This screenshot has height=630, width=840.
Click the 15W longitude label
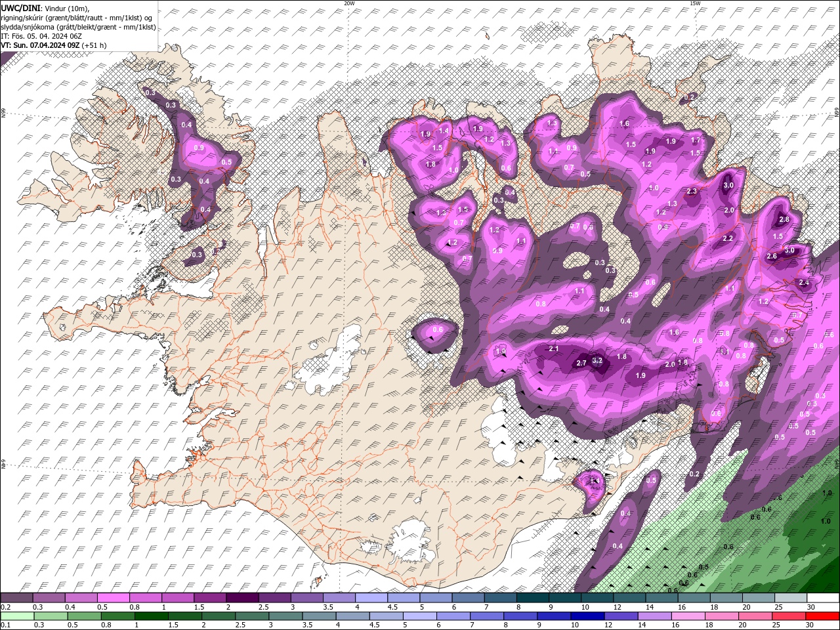[695, 3]
